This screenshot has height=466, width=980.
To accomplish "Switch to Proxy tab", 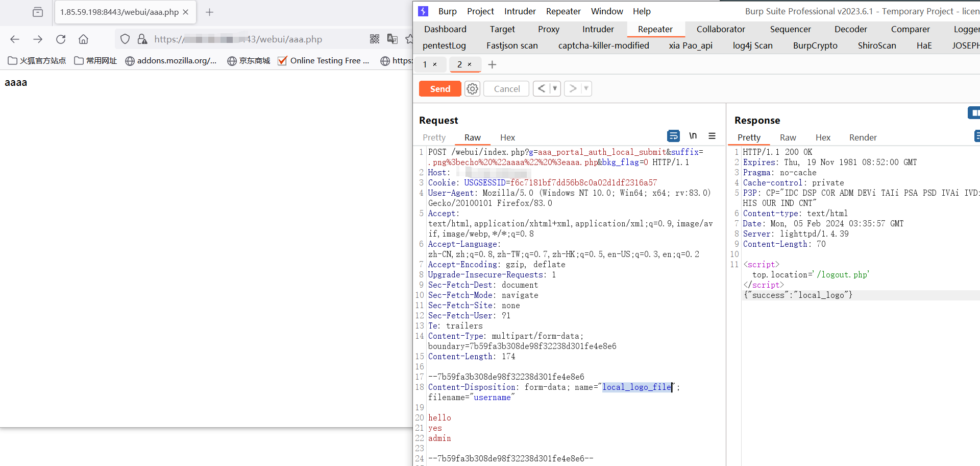I will tap(549, 29).
